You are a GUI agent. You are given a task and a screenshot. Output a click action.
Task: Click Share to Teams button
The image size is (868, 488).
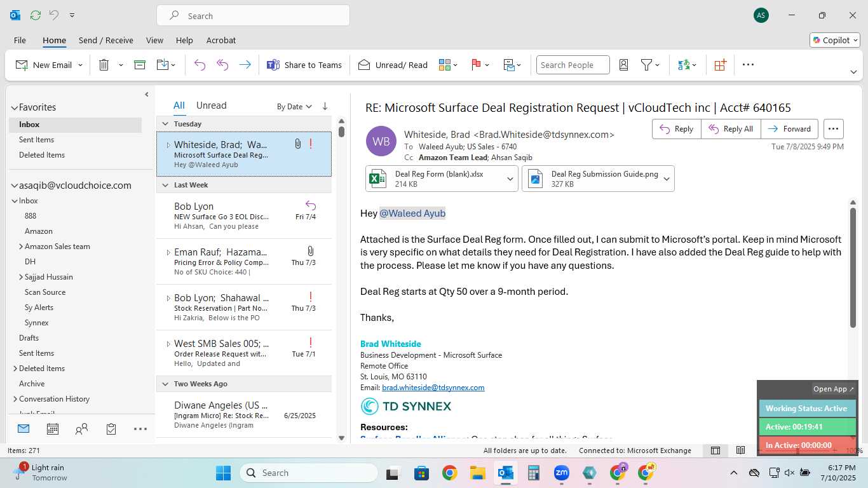[x=304, y=65]
